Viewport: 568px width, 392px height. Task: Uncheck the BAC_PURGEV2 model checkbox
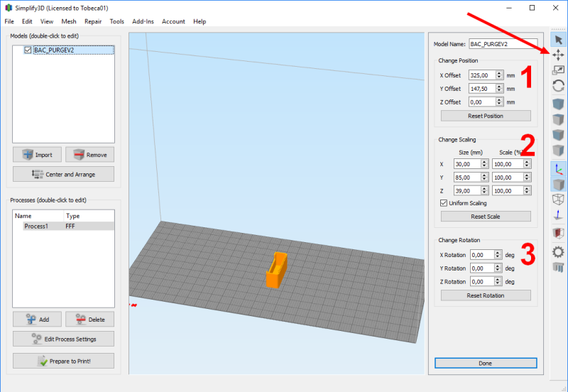point(28,50)
